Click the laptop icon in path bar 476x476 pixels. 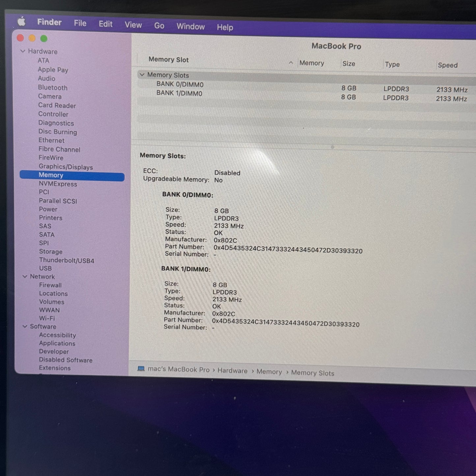click(x=141, y=368)
